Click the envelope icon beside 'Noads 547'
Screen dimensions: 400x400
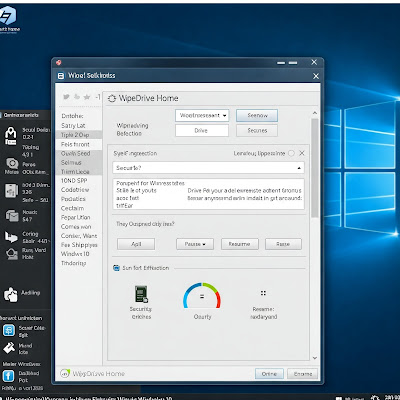(12, 216)
